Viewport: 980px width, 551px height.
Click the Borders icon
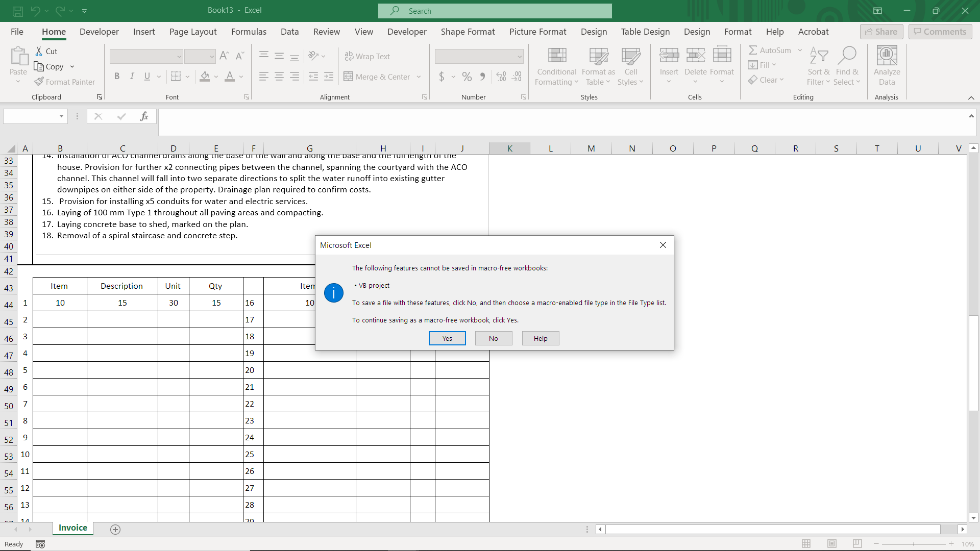(176, 77)
